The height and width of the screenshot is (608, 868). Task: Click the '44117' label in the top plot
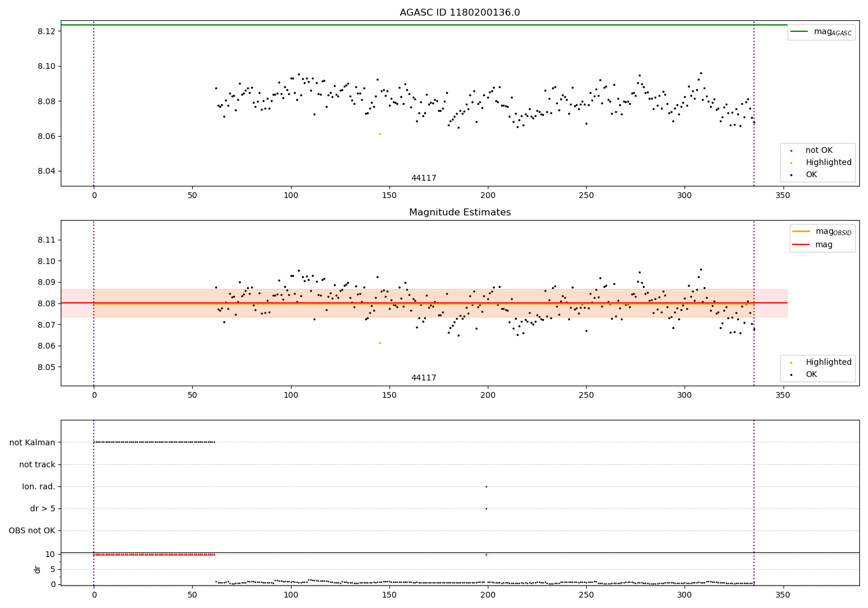coord(424,178)
